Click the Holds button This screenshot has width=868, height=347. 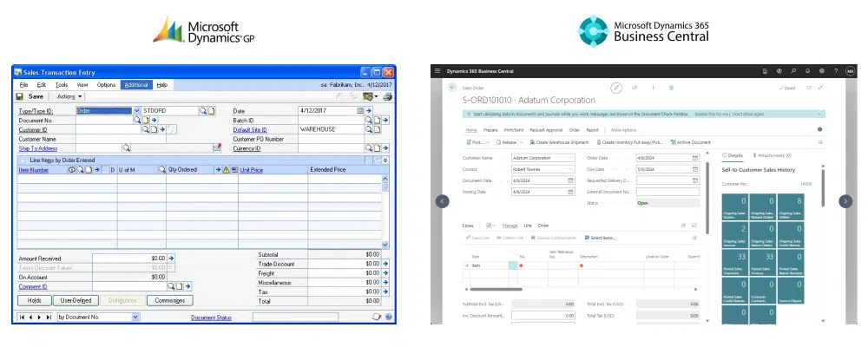pyautogui.click(x=34, y=300)
